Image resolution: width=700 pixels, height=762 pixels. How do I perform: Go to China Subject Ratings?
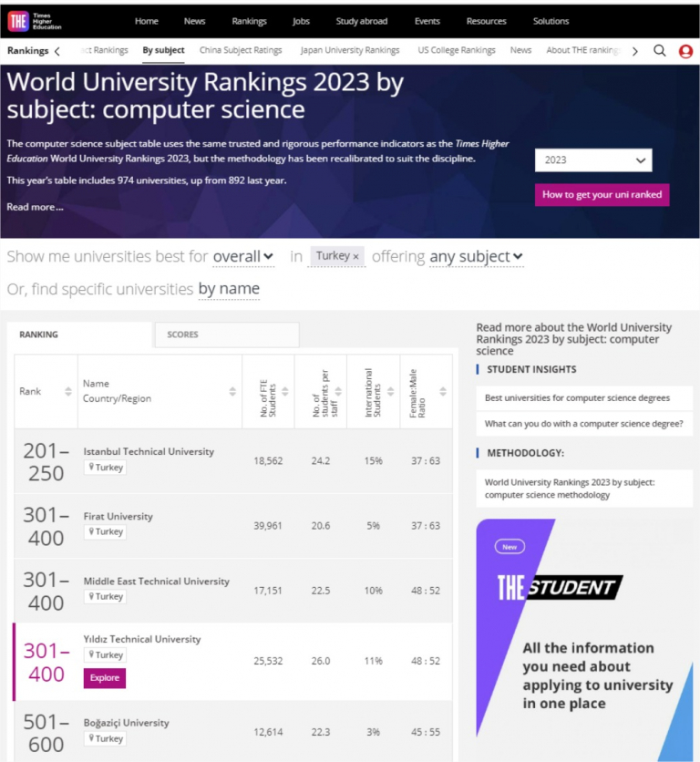241,50
